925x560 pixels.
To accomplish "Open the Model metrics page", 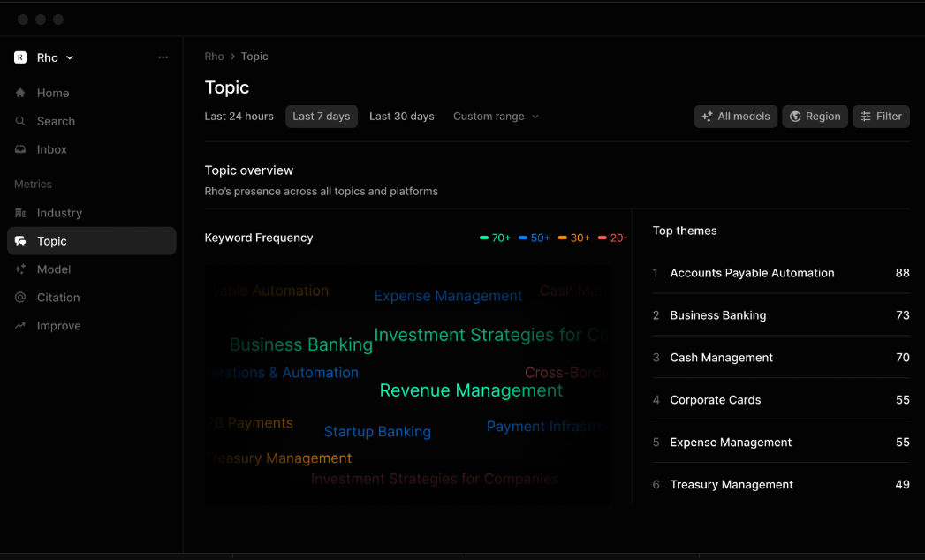I will coord(91,269).
